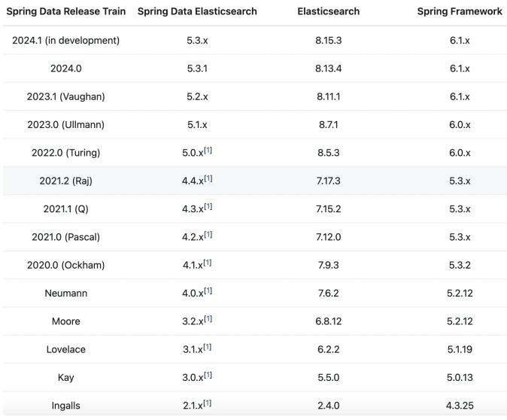Click Elasticsearch version 8.15.3
Image resolution: width=507 pixels, height=420 pixels.
pyautogui.click(x=329, y=41)
